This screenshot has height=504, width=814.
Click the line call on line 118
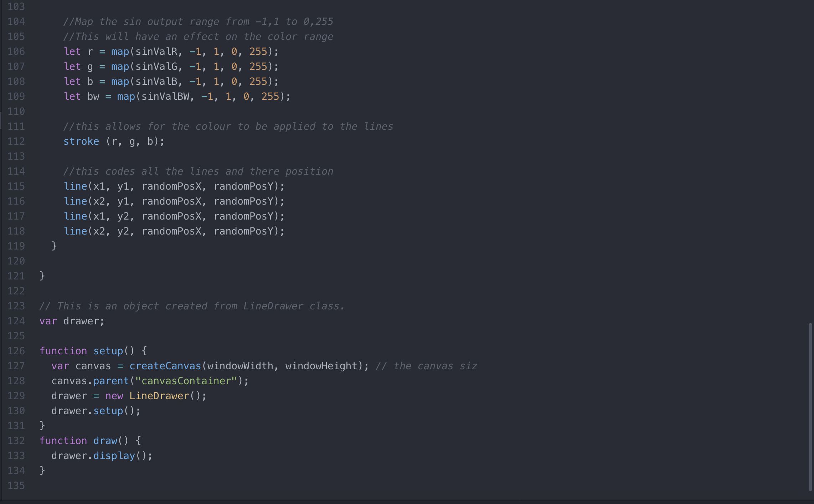coord(76,231)
